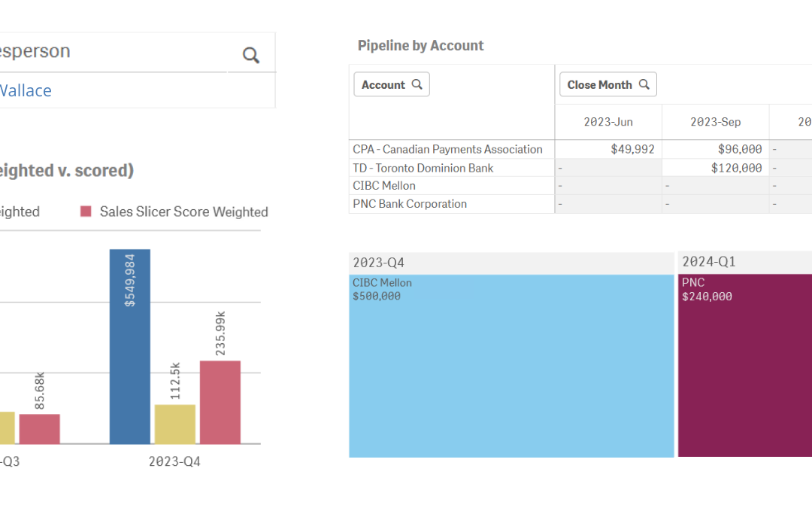Select the yellow 112.5k bar
Screen dimensions: 812x508
175,424
